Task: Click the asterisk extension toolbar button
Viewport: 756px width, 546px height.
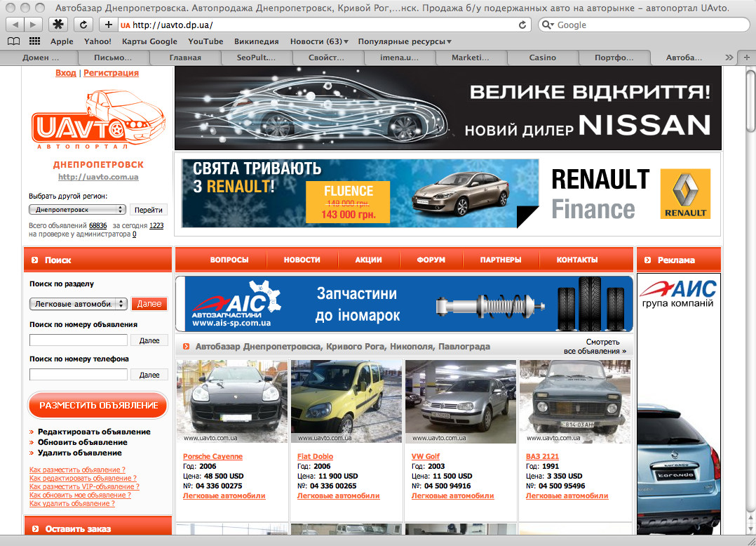Action: [58, 25]
